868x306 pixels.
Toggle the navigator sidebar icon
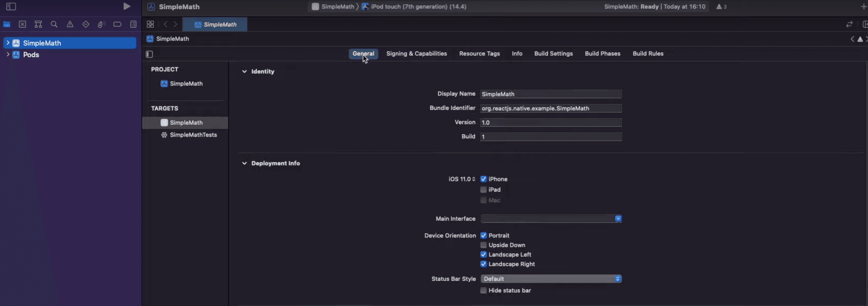(11, 6)
